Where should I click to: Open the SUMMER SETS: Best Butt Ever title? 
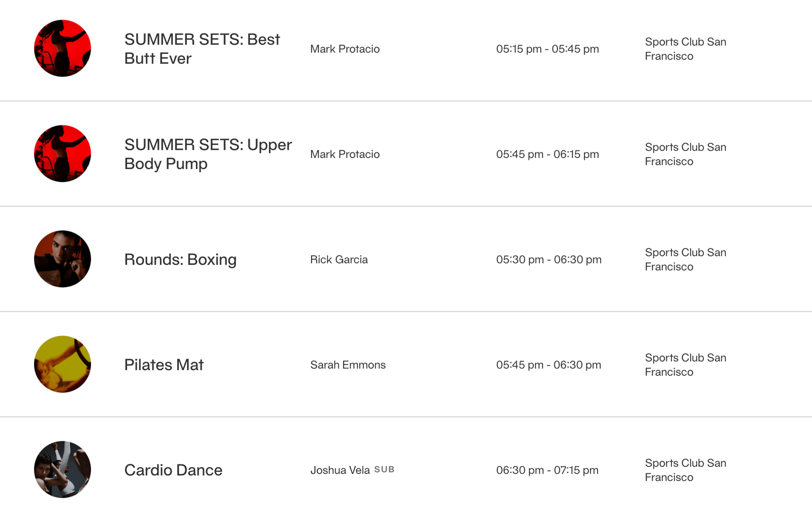[202, 49]
